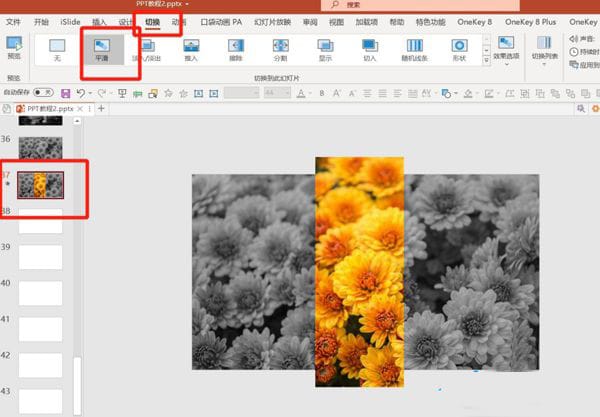This screenshot has width=600, height=417.
Task: Close the PPT教程2.pptx document tab
Action: point(80,109)
